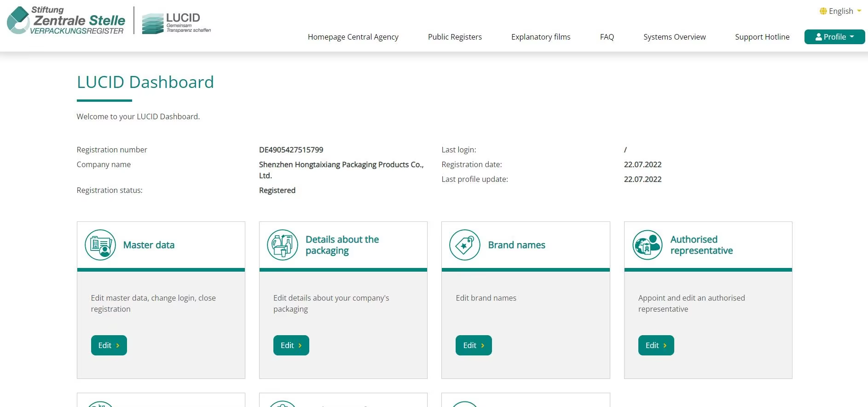Screen dimensions: 868x407
Task: Click the Edit brand names description
Action: [x=486, y=298]
